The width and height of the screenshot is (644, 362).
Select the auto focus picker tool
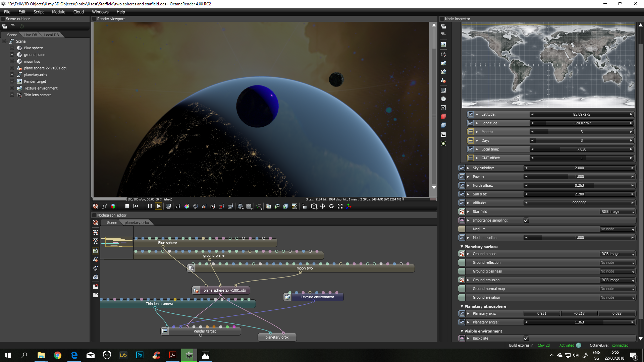178,206
